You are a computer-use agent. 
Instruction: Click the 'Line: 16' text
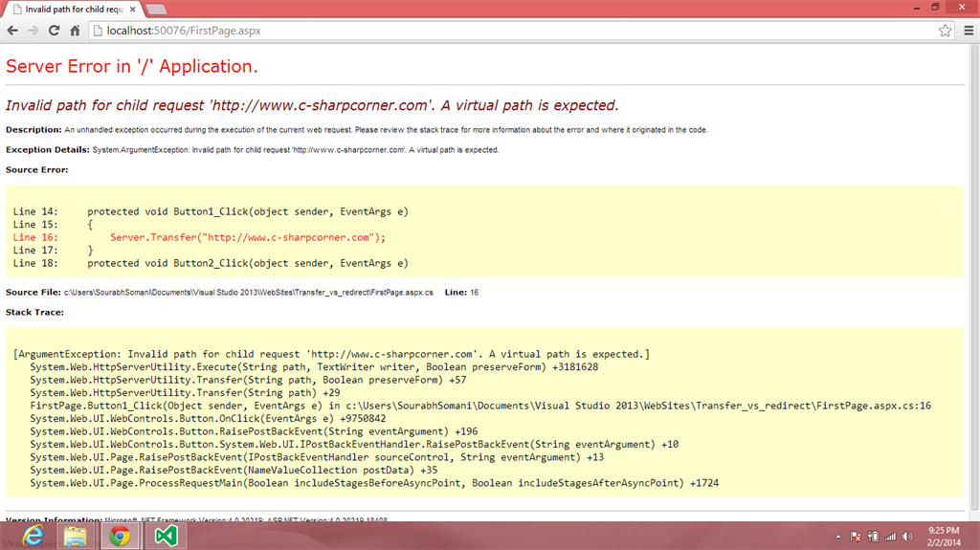461,293
